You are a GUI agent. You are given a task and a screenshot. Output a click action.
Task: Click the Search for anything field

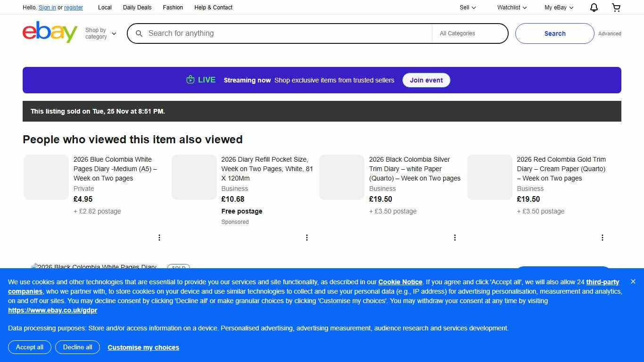[283, 33]
